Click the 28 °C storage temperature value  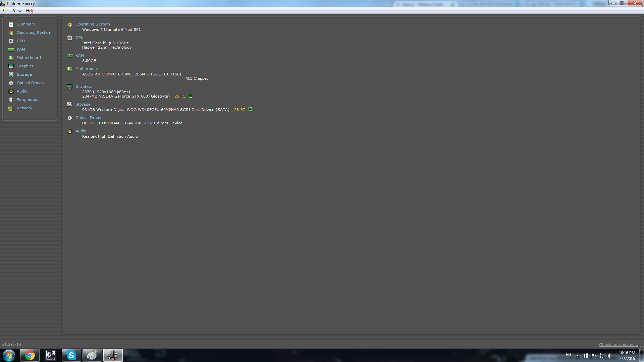coord(239,110)
